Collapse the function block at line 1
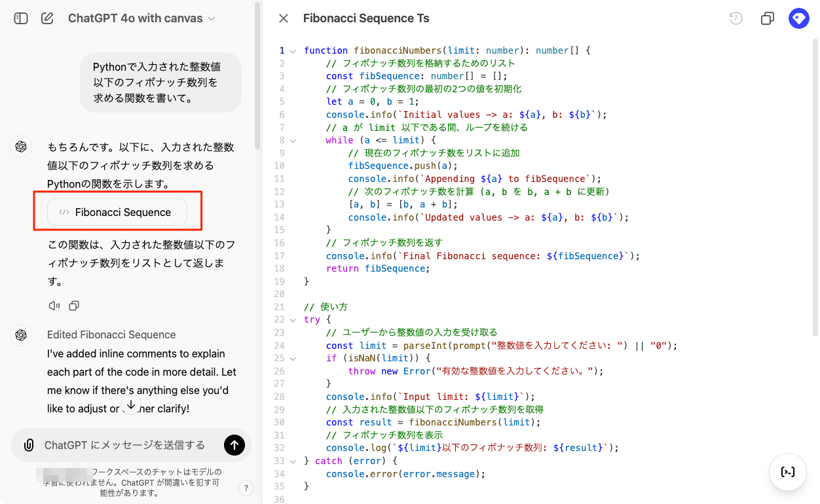 coord(292,50)
